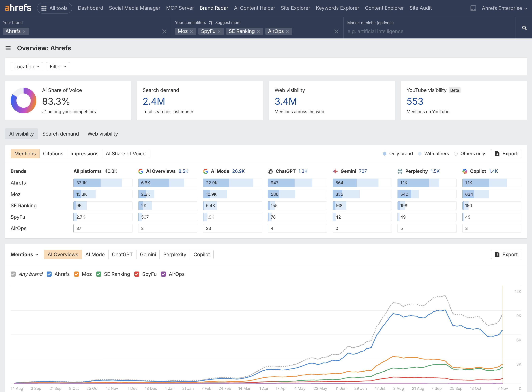This screenshot has height=392, width=532.
Task: Open the Location dropdown
Action: pos(27,67)
